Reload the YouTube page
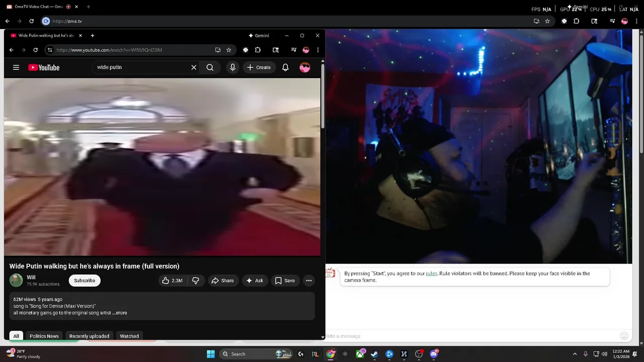 pyautogui.click(x=35, y=50)
